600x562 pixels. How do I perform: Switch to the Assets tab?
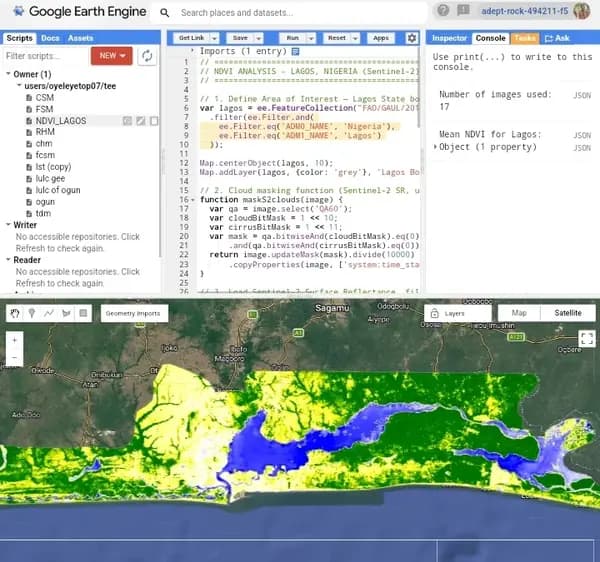(x=80, y=38)
